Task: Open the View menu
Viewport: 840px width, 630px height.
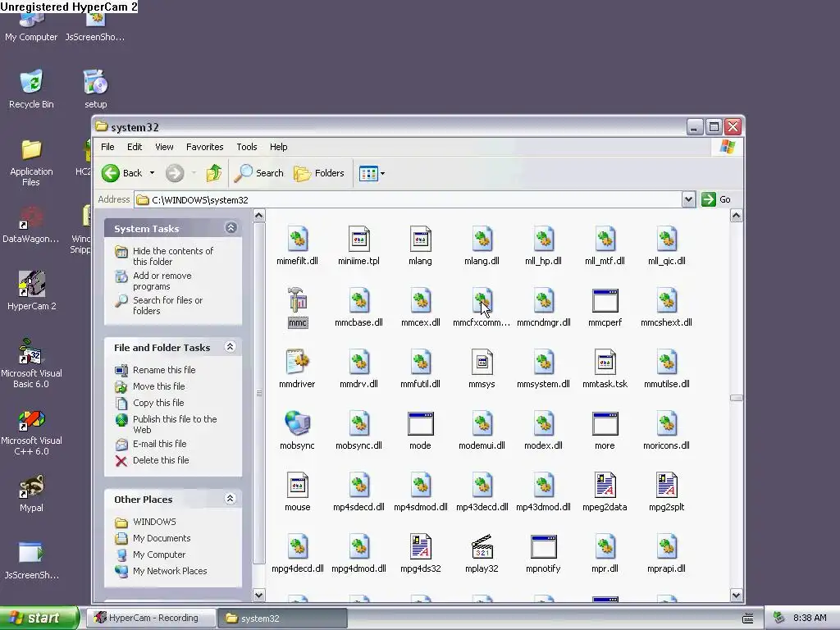Action: pos(164,147)
